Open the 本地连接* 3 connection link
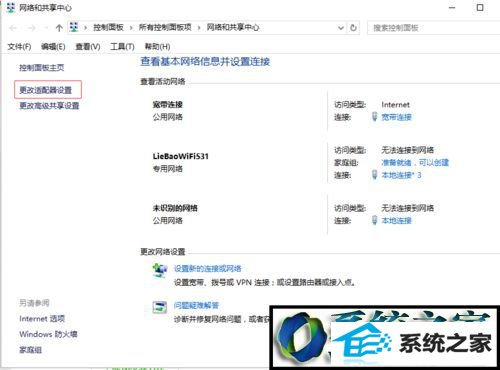This screenshot has height=370, width=500. point(401,175)
